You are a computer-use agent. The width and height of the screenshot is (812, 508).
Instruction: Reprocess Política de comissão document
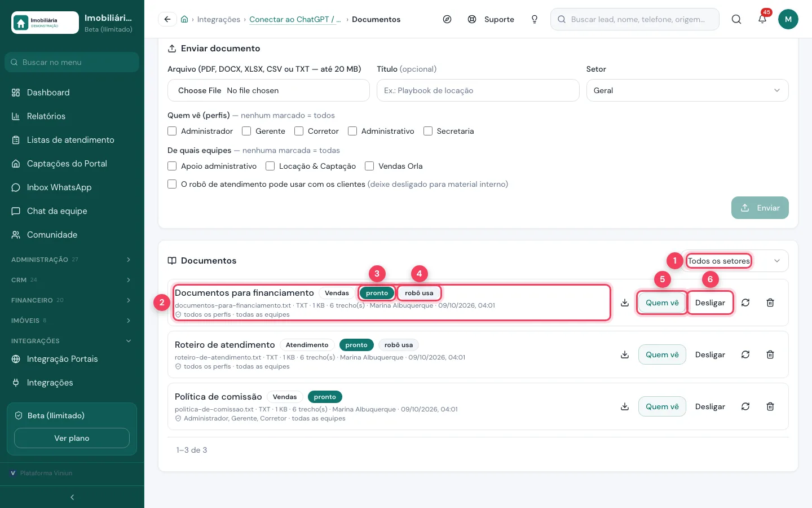[745, 406]
